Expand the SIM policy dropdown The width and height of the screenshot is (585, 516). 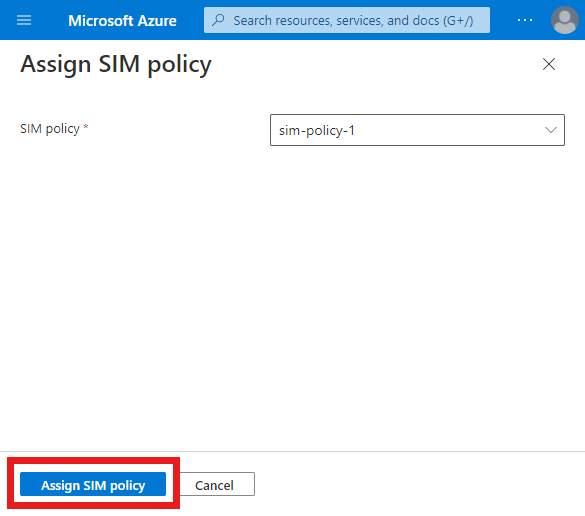(x=417, y=130)
